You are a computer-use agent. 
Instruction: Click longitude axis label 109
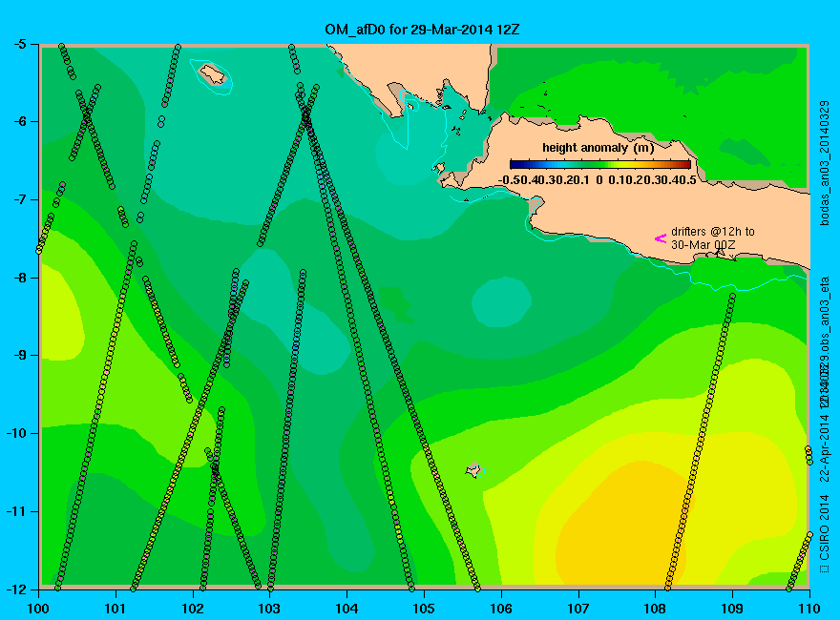pyautogui.click(x=732, y=609)
